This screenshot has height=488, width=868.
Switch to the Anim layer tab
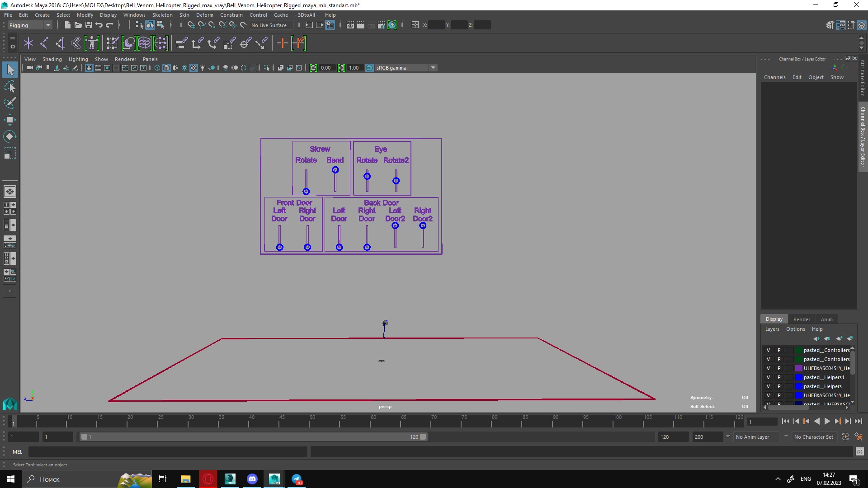click(x=826, y=319)
